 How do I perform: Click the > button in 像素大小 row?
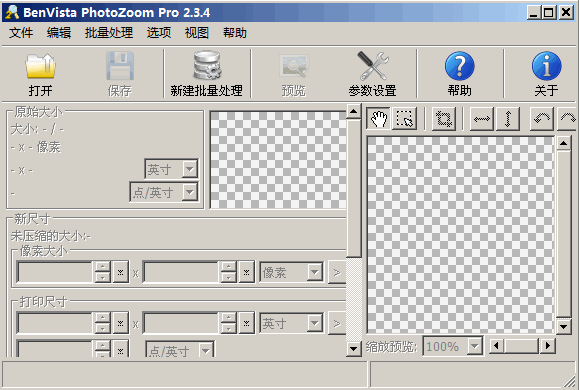point(337,273)
